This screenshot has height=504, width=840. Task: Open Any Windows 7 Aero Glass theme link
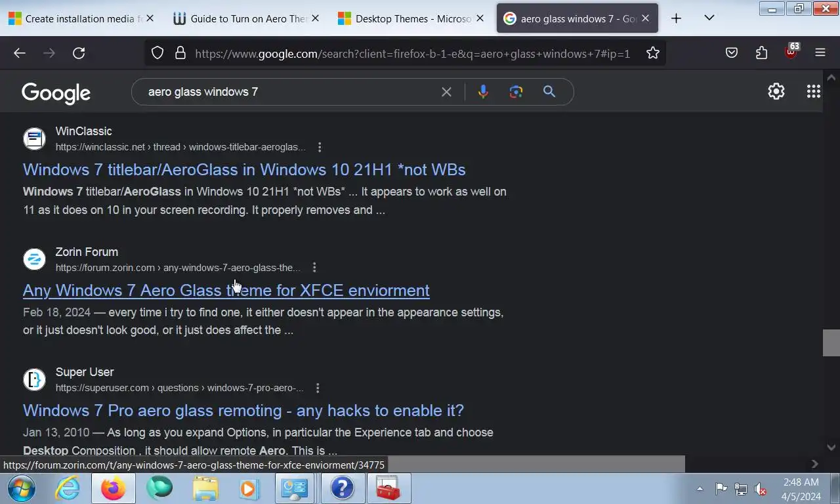[x=226, y=290]
